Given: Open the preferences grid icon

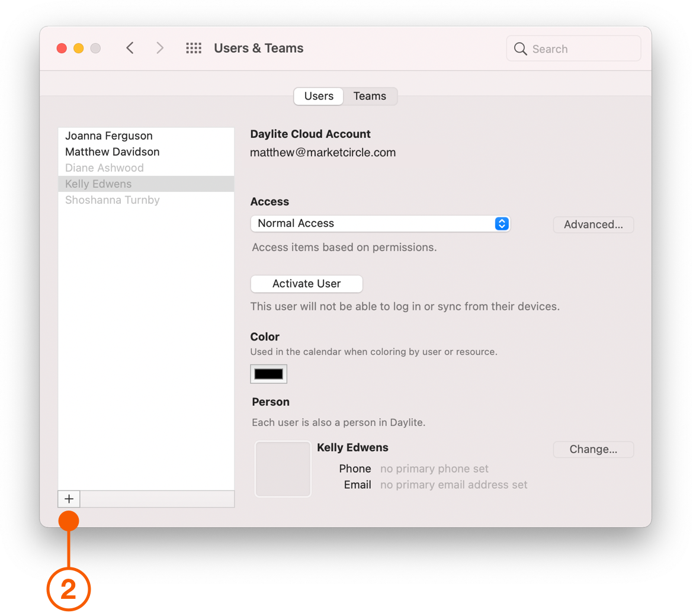Looking at the screenshot, I should 194,48.
